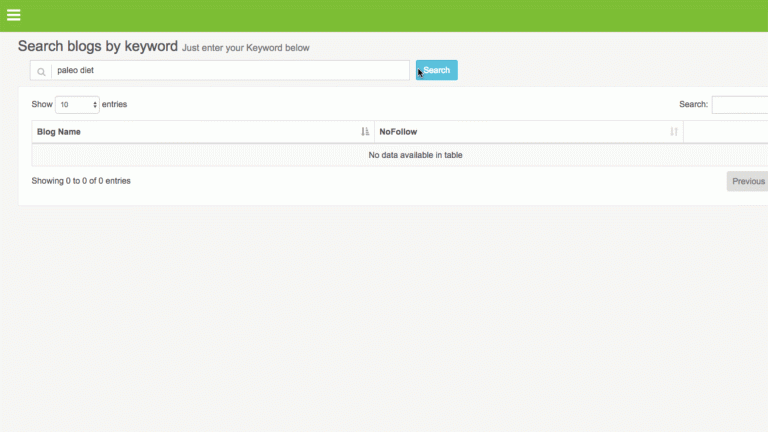The image size is (768, 432).
Task: Open the Show entries count dropdown
Action: [x=78, y=104]
